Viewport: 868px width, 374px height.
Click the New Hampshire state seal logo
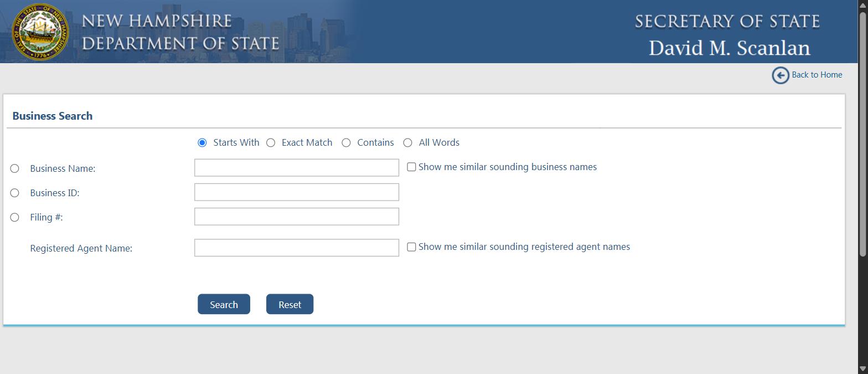[41, 31]
